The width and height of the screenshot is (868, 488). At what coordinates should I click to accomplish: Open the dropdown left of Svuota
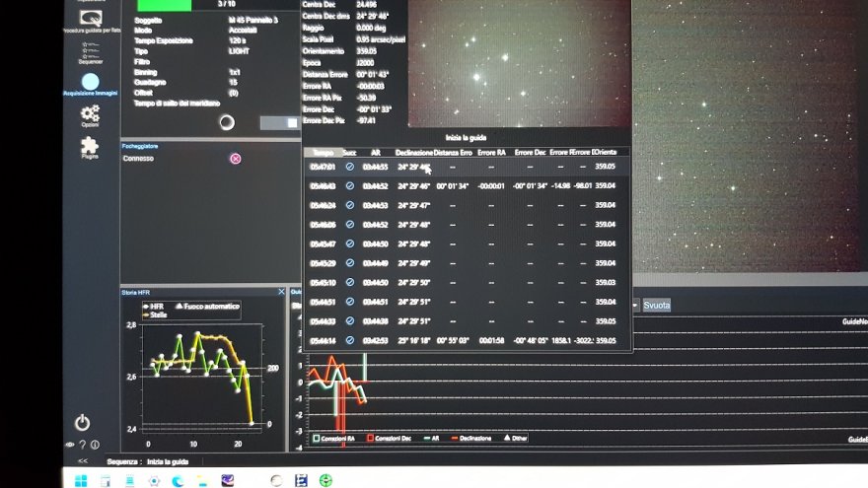[x=635, y=306]
